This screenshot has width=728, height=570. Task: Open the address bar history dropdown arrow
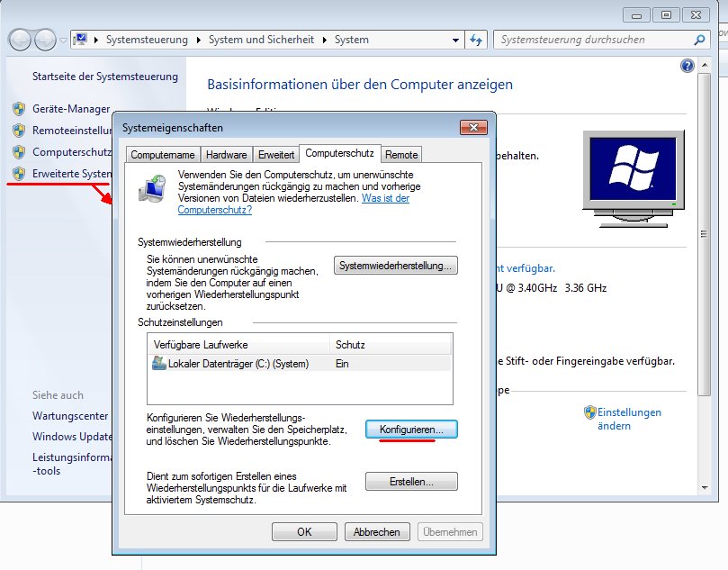455,40
